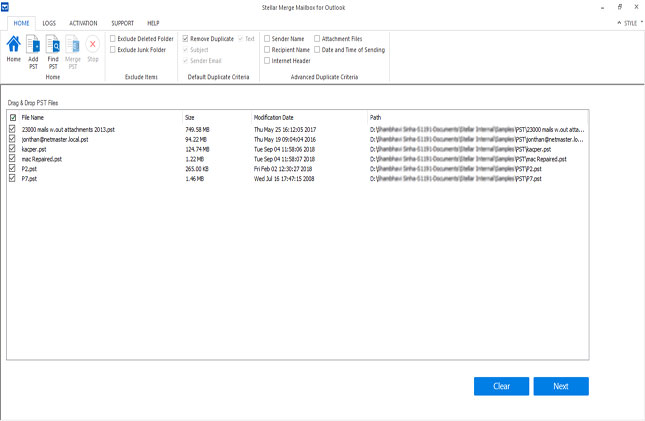Click date Thu May 25 16:12:05 2017
Viewport: 645px width, 421px height.
point(285,130)
